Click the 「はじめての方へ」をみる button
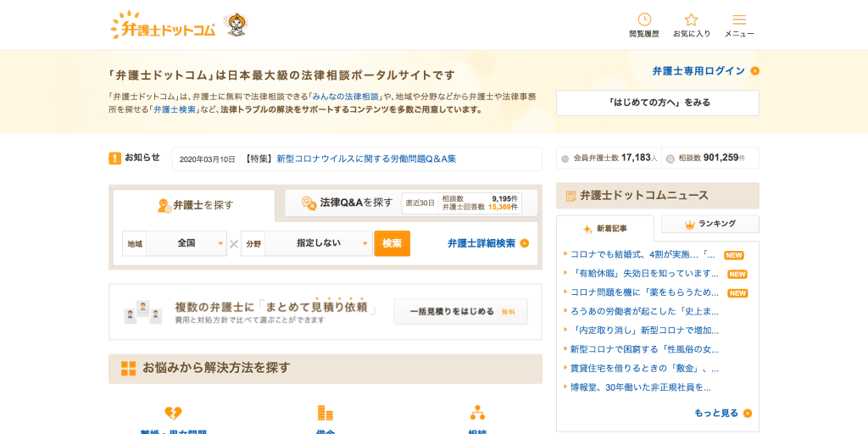 658,103
